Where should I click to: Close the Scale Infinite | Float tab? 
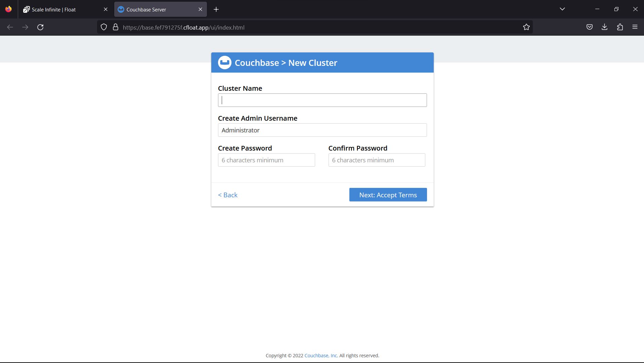pyautogui.click(x=106, y=9)
